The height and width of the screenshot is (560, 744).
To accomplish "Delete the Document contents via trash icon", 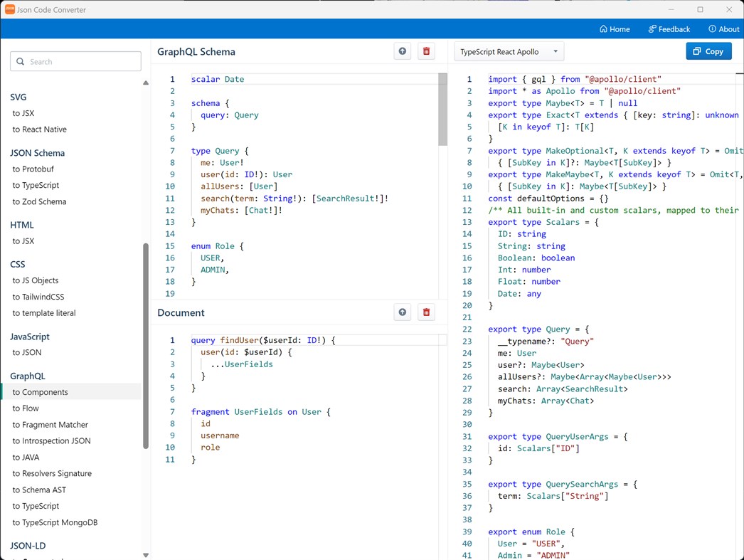I will pyautogui.click(x=426, y=312).
